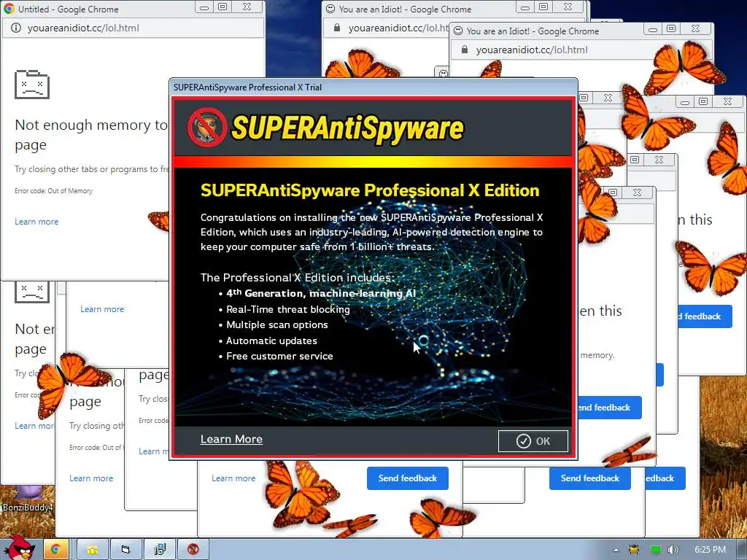Viewport: 747px width, 560px height.
Task: Click the yellow bug tray icon
Action: pos(634,550)
